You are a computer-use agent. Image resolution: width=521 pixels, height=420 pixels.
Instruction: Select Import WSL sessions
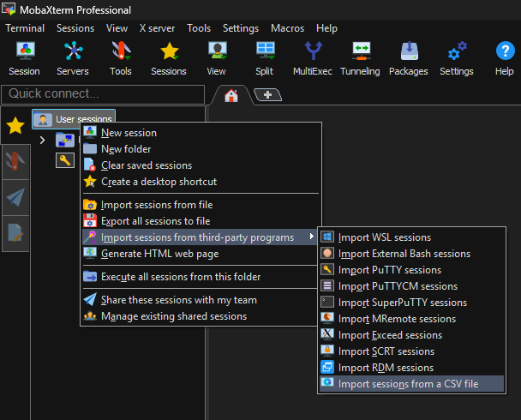411,237
